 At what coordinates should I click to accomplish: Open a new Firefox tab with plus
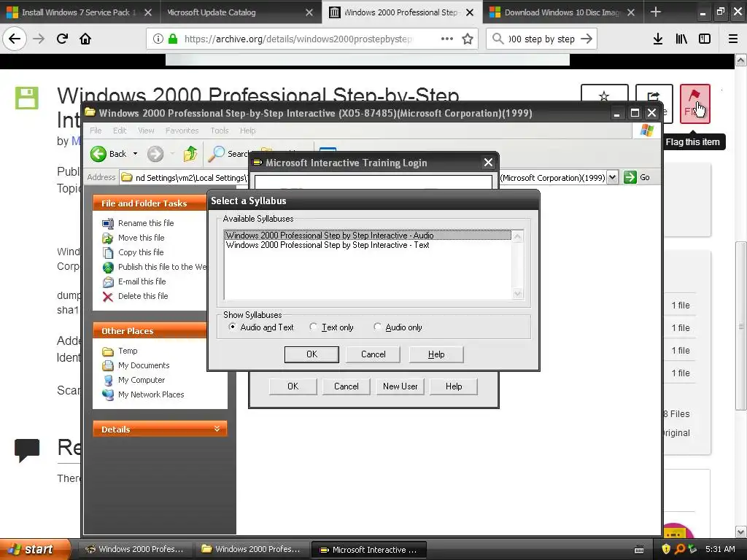tap(656, 12)
